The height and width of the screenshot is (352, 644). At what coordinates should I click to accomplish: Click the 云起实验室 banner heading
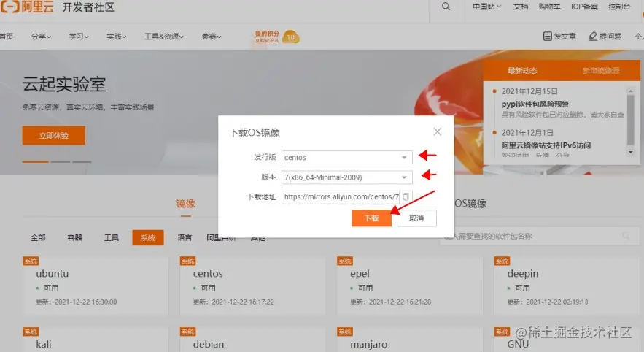point(64,84)
